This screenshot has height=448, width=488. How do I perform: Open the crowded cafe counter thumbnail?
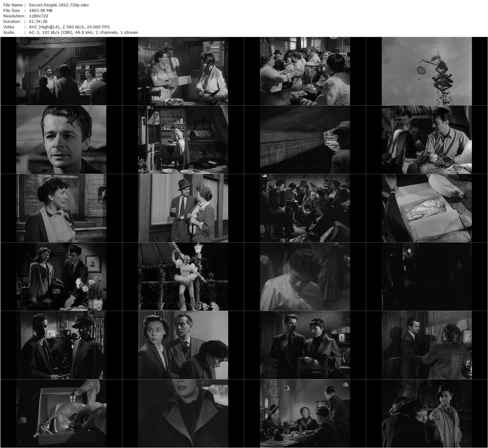coord(305,71)
